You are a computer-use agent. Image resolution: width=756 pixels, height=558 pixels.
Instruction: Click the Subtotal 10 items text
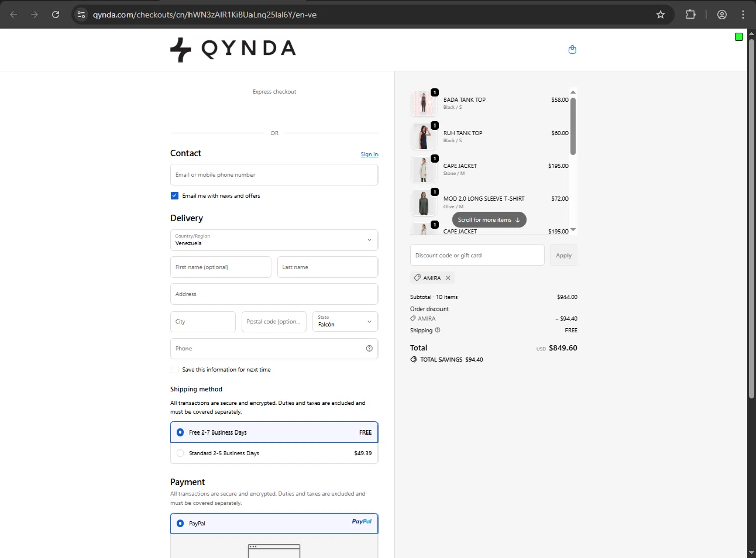tap(434, 297)
